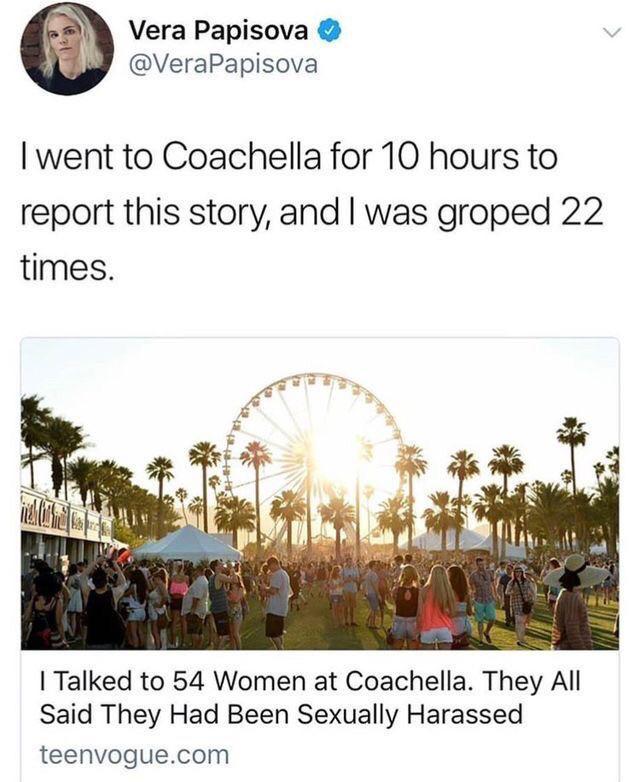Screen dimensions: 640x782
Task: Click the man in the white shirt
Action: click(277, 600)
